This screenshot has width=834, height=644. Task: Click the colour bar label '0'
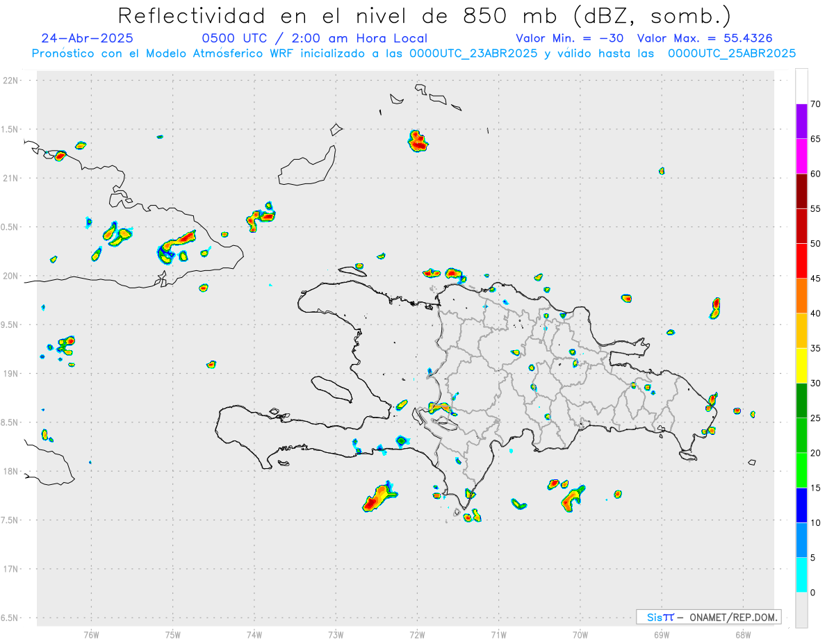pyautogui.click(x=813, y=593)
